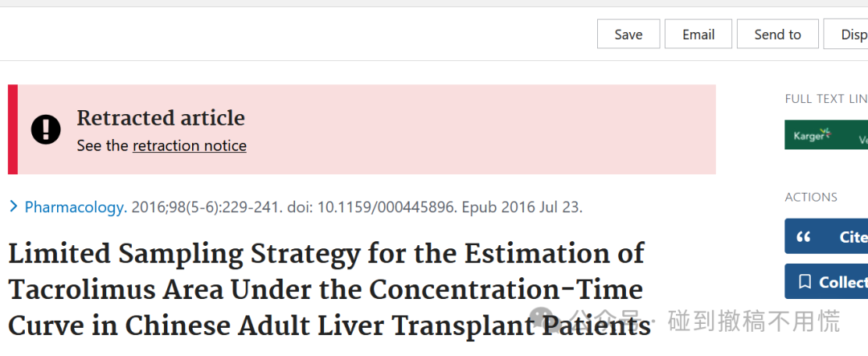
Task: Click the ACTIONS section heading
Action: tap(811, 197)
